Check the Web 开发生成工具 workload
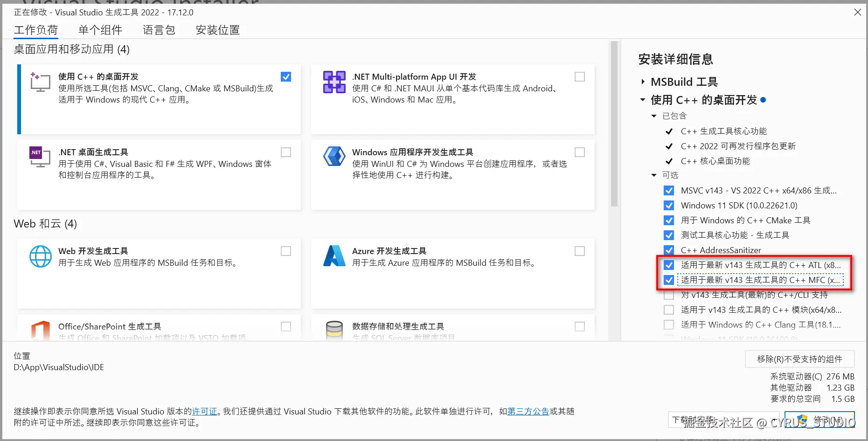Viewport: 868px width, 441px height. [286, 251]
